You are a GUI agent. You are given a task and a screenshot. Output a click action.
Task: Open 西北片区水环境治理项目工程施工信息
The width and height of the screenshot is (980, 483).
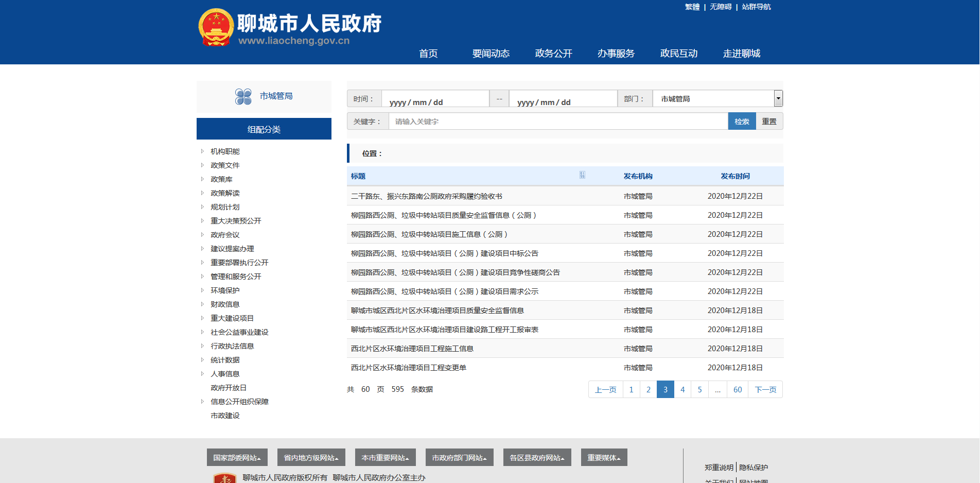[x=412, y=349]
